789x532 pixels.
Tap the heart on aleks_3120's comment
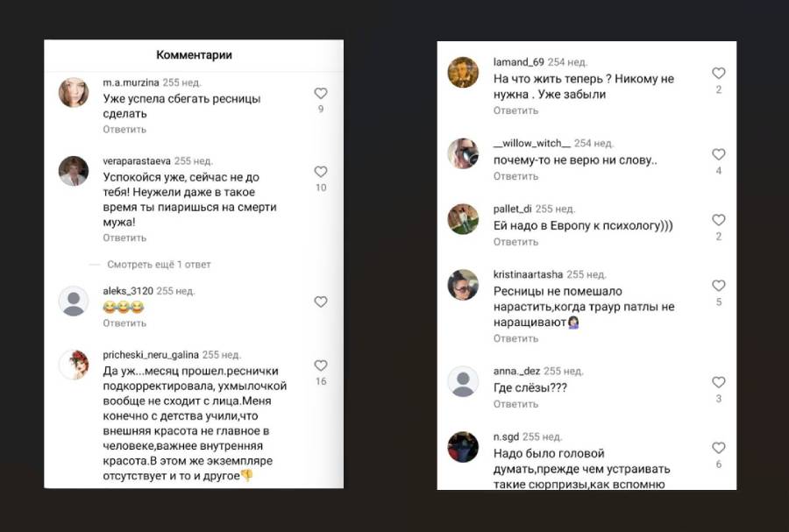(x=321, y=301)
